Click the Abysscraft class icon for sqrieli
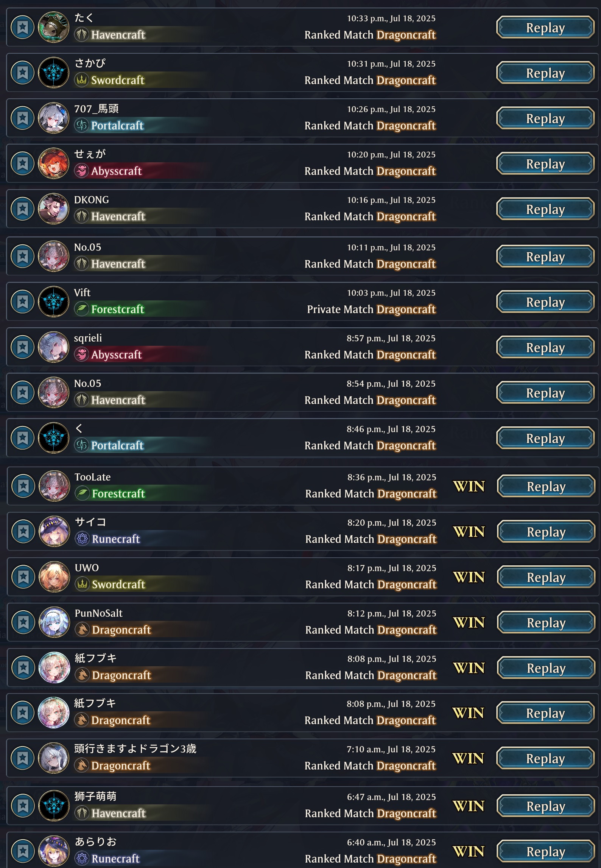The height and width of the screenshot is (868, 601). coord(81,355)
